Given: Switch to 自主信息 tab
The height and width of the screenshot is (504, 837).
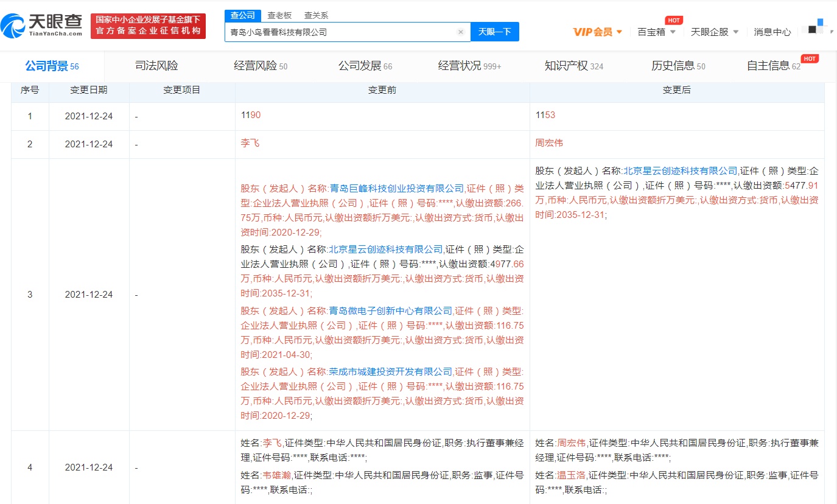Looking at the screenshot, I should (x=774, y=66).
